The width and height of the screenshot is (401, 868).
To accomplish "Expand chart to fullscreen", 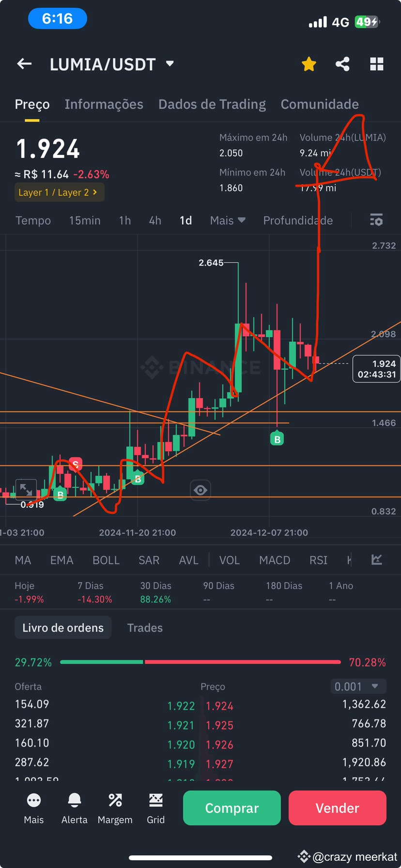I will 26,489.
